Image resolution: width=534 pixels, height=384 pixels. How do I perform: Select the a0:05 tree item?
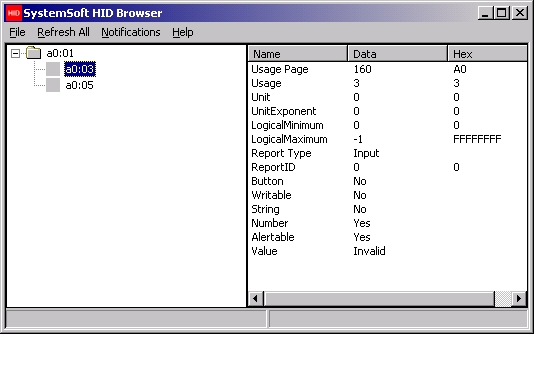pyautogui.click(x=79, y=85)
